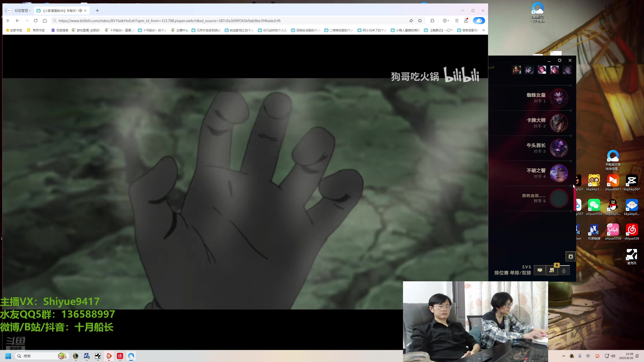Show more bookmarks via overflow chevron
The width and height of the screenshot is (644, 362).
(483, 30)
